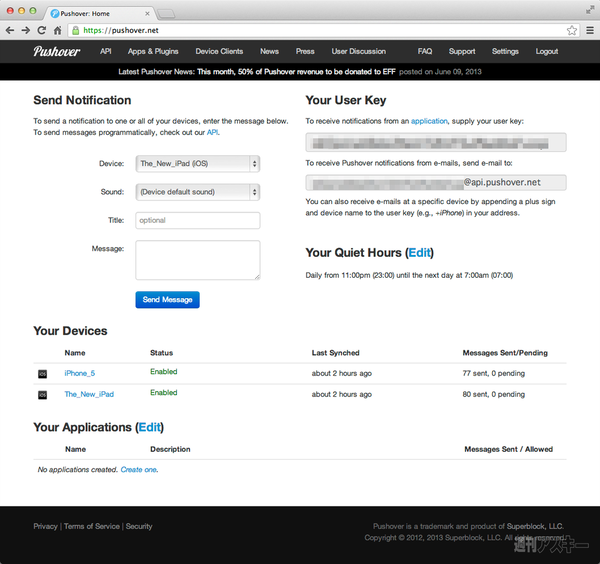Screen dimensions: 600x564
Task: Click the iOS device icon beside The_New_iPad
Action: point(42,395)
